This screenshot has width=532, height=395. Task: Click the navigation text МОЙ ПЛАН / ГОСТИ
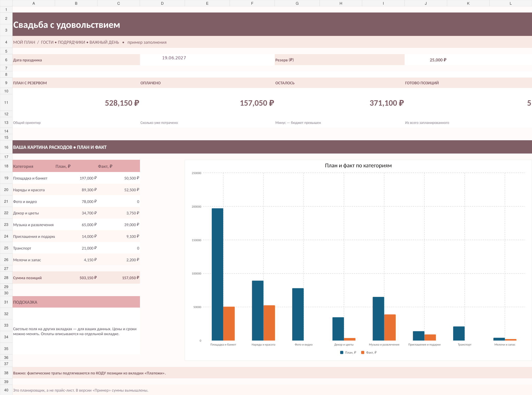click(x=33, y=42)
